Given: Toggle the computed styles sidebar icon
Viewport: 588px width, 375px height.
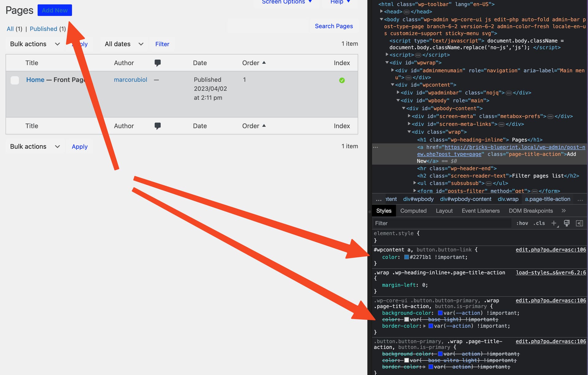Looking at the screenshot, I should [x=579, y=223].
